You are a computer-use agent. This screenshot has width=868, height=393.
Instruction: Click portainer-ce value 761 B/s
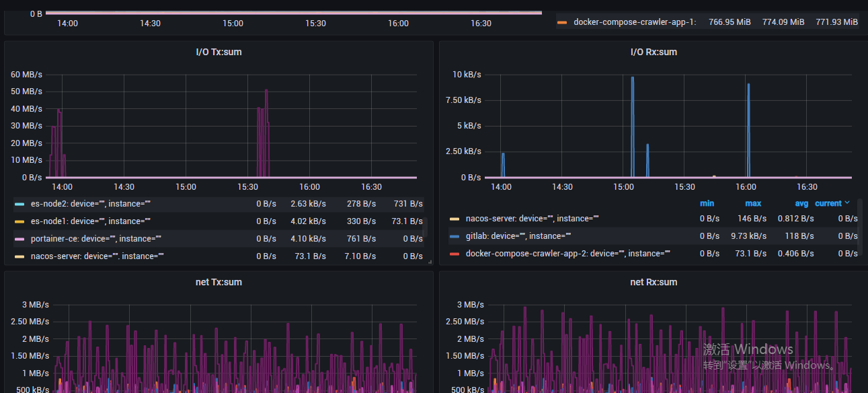[361, 239]
